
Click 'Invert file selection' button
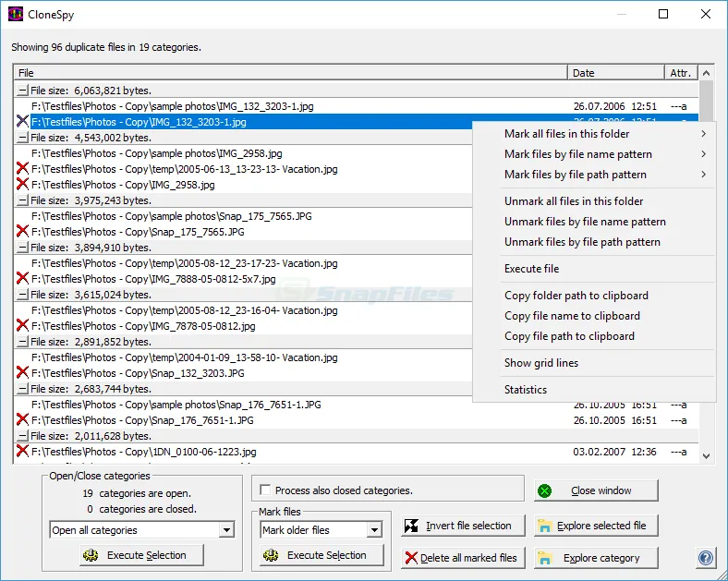[463, 526]
